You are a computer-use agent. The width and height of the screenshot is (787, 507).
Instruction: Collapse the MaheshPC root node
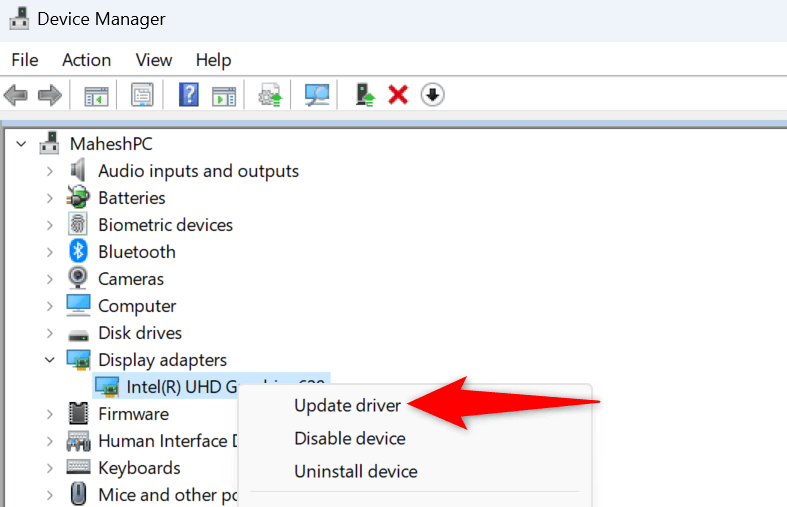[x=21, y=144]
